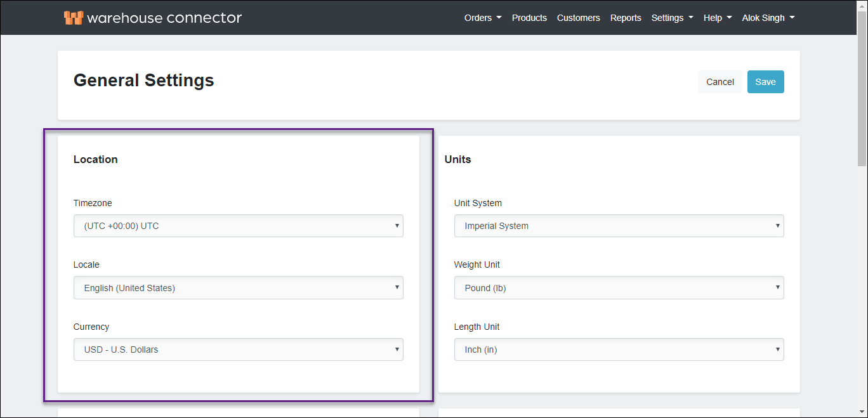This screenshot has height=418, width=868.
Task: Select the Unit System dropdown
Action: coord(619,226)
